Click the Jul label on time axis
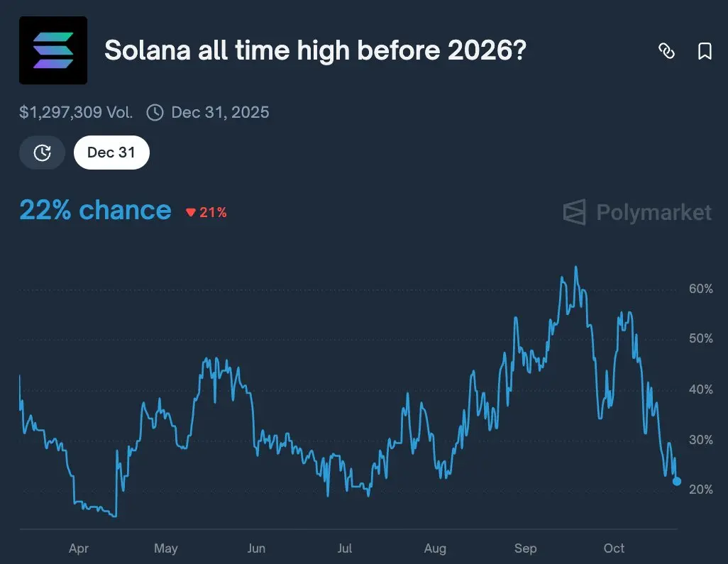The height and width of the screenshot is (564, 728). tap(345, 548)
